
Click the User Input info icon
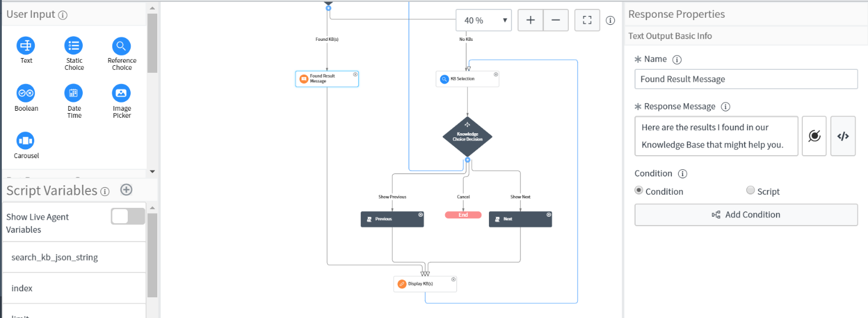click(x=63, y=15)
